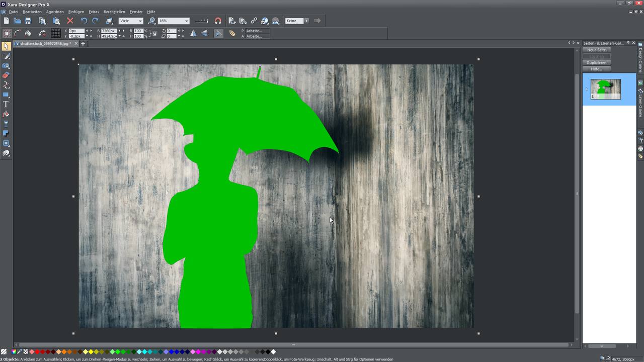Screen dimensions: 644x362
Task: Expand page 1 layer tree arrow
Action: pyautogui.click(x=587, y=89)
